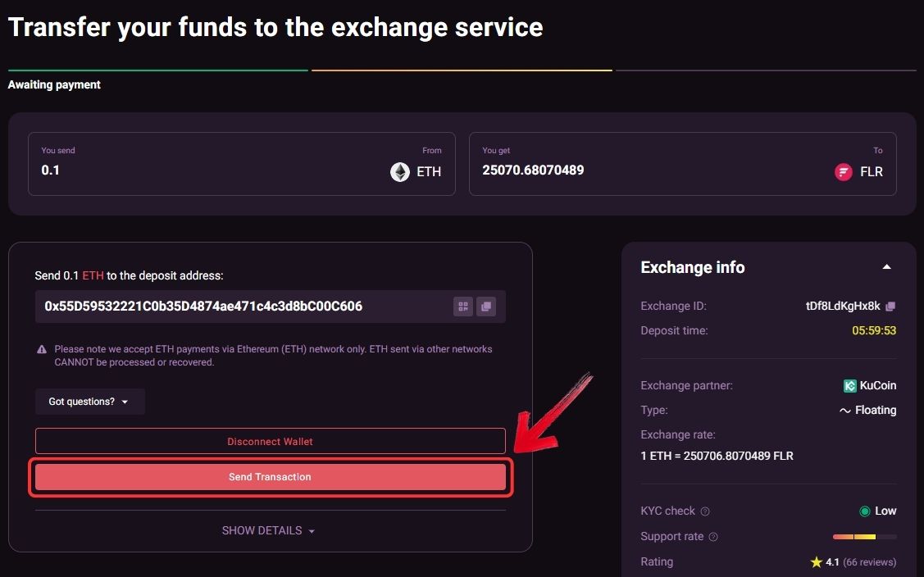Click the FLR coin icon
Screen dimensions: 924x577
[844, 172]
